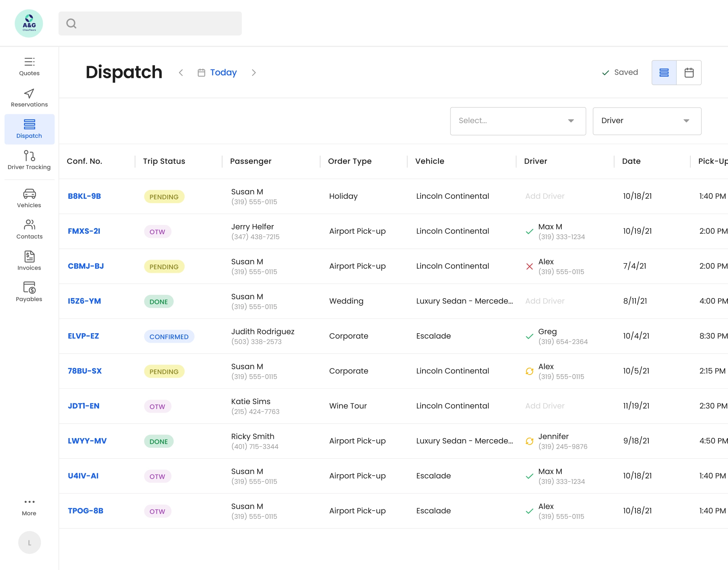Click Add Driver for Wedding order
The height and width of the screenshot is (570, 728).
point(545,301)
